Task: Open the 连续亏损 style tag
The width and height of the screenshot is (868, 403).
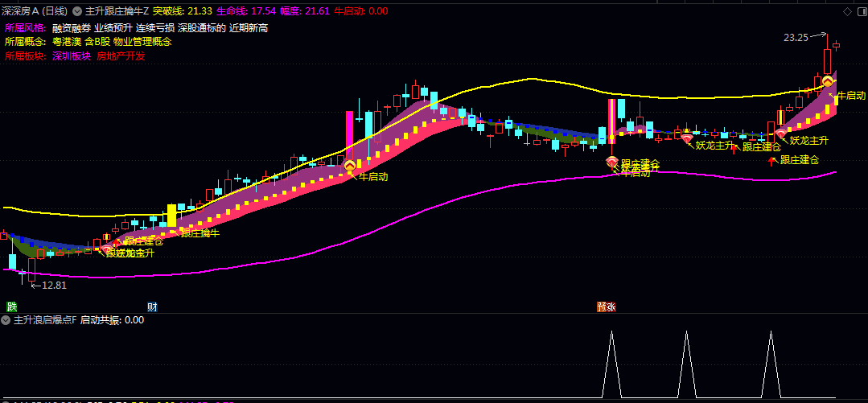Action: click(154, 27)
